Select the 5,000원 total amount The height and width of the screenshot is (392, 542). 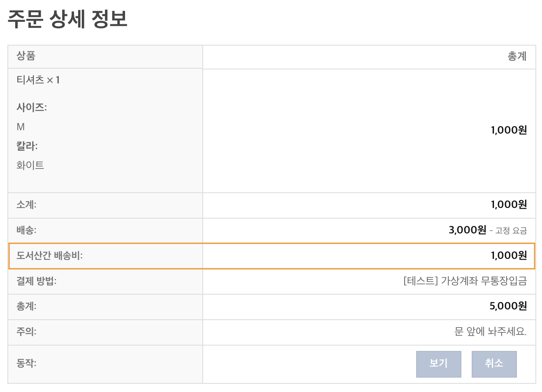[508, 306]
